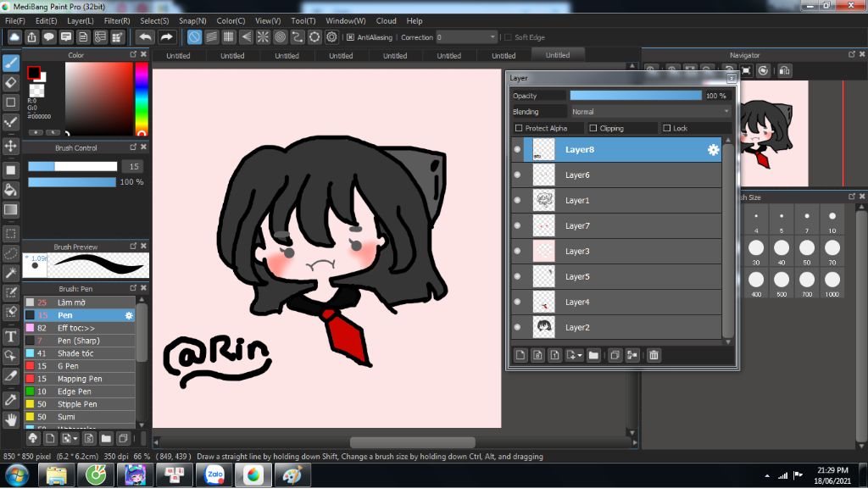
Task: Select the Eraser tool in left toolbar
Action: (11, 82)
